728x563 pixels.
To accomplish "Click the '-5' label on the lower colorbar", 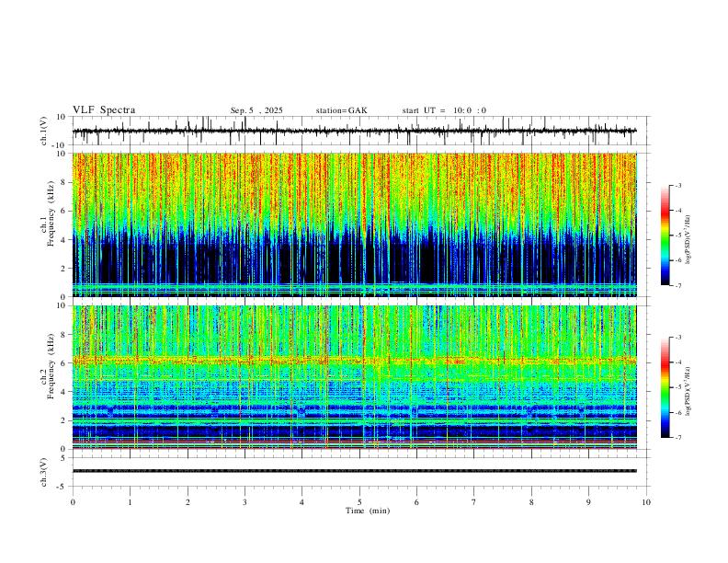I will point(678,387).
